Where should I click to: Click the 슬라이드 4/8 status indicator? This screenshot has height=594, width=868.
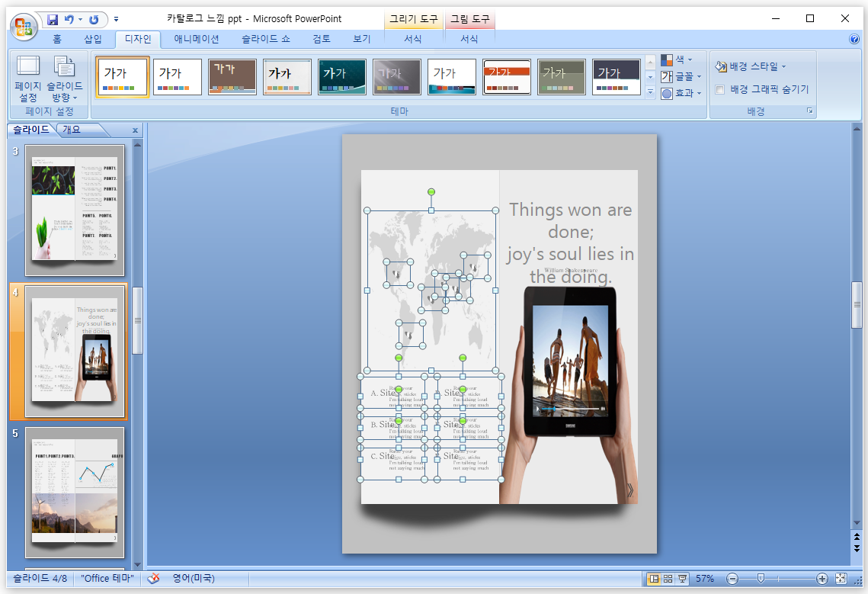coord(40,579)
